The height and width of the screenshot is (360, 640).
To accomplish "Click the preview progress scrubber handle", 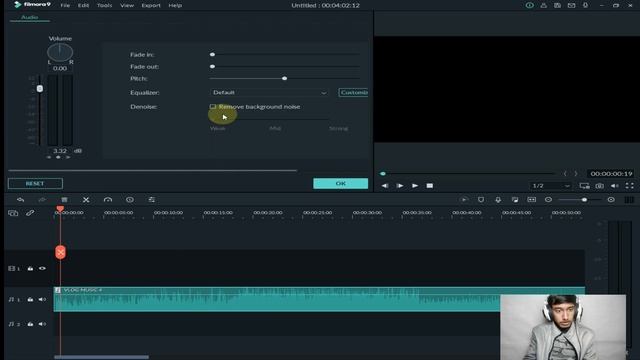I will pos(383,173).
